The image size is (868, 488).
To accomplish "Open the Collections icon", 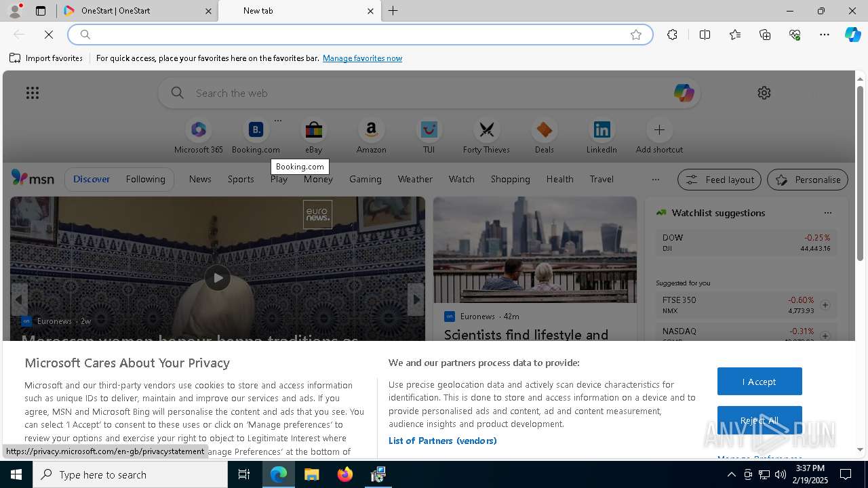I will pyautogui.click(x=765, y=35).
